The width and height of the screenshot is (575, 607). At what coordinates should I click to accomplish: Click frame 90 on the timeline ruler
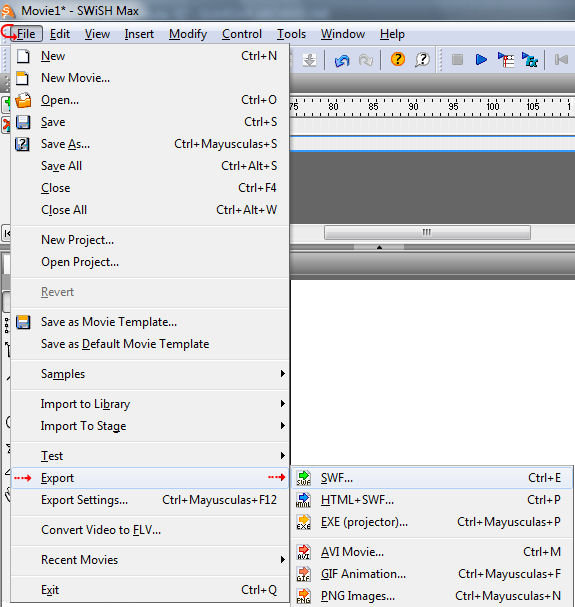[x=413, y=106]
